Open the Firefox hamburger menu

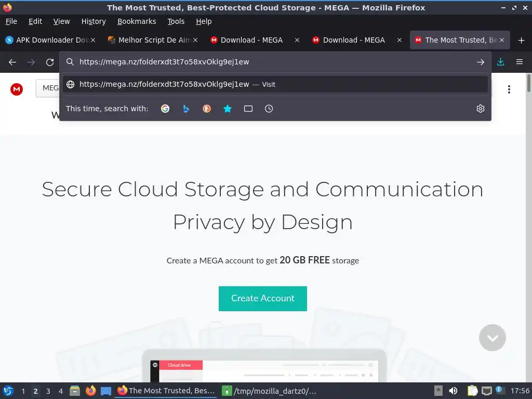pyautogui.click(x=519, y=62)
